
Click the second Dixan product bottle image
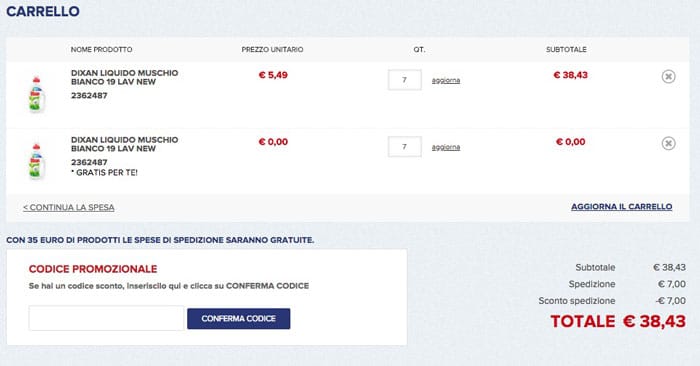[36, 162]
